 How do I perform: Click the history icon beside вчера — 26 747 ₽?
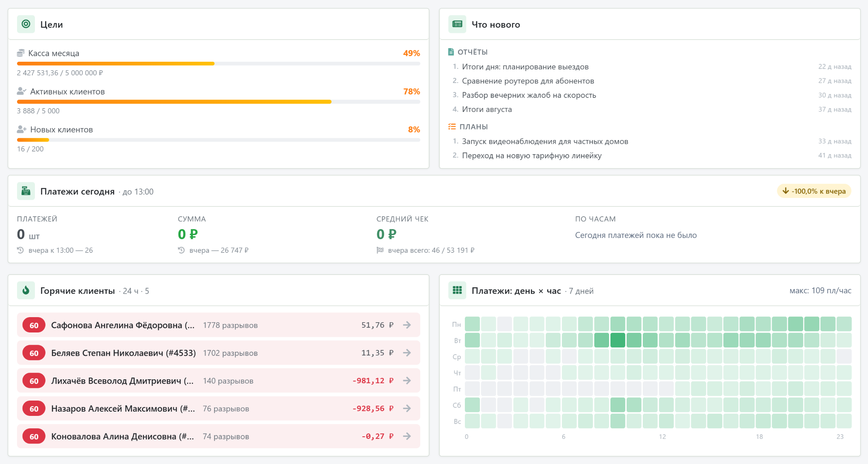tap(181, 250)
